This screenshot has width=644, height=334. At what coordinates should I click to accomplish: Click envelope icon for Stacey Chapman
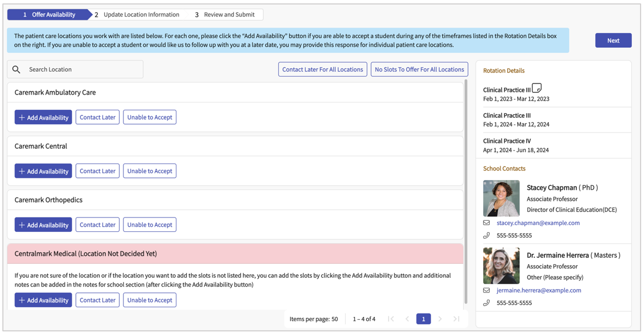click(486, 223)
